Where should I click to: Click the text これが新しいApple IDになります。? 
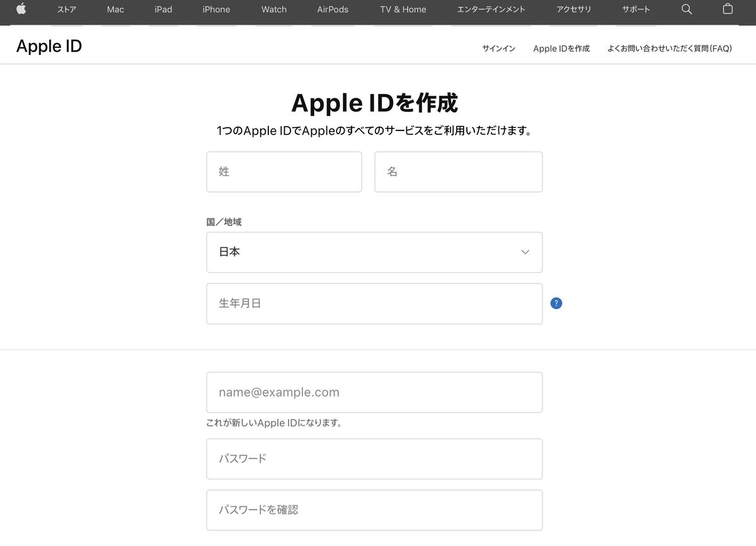click(274, 423)
